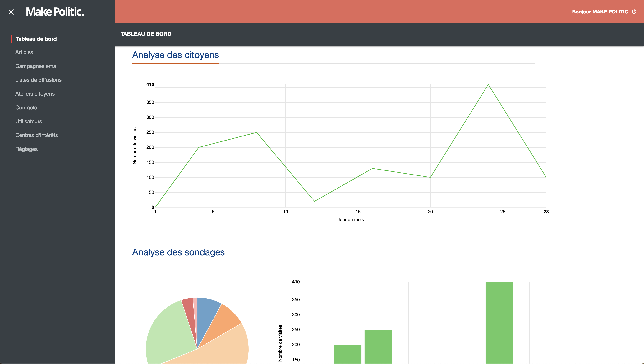
Task: Click the Analyse des sondages heading
Action: pos(178,252)
